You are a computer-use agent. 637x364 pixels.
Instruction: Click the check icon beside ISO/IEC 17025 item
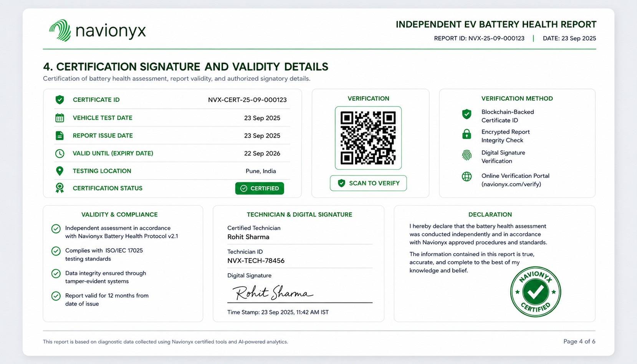point(56,251)
